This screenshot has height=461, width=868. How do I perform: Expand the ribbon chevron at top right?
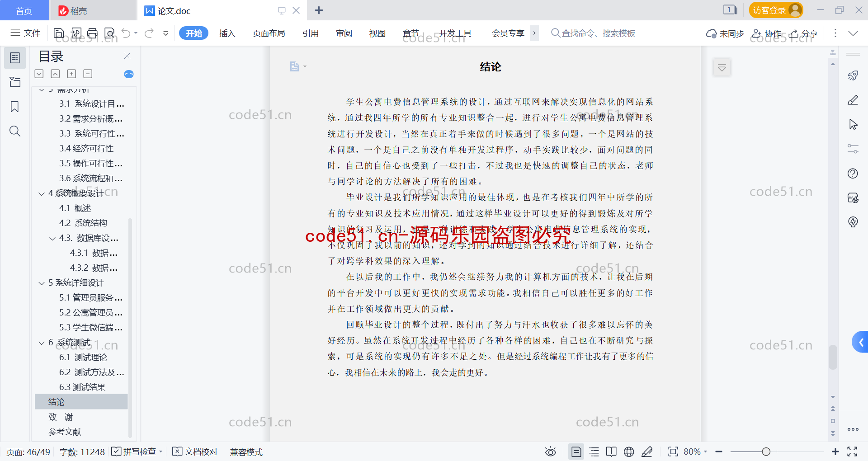pos(853,33)
